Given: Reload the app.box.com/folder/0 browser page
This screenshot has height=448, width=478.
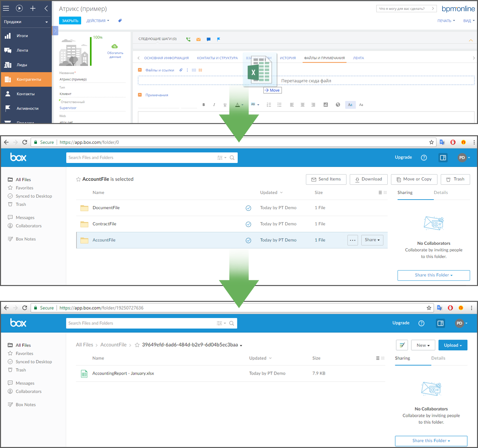Looking at the screenshot, I should (25, 142).
